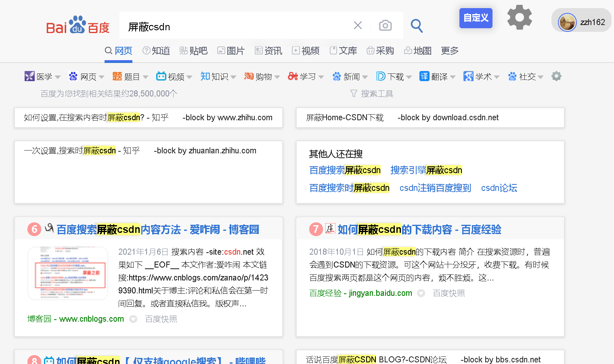Open related search csdn注销百度搜到
Screen dimensions: 614x364
tap(435, 188)
